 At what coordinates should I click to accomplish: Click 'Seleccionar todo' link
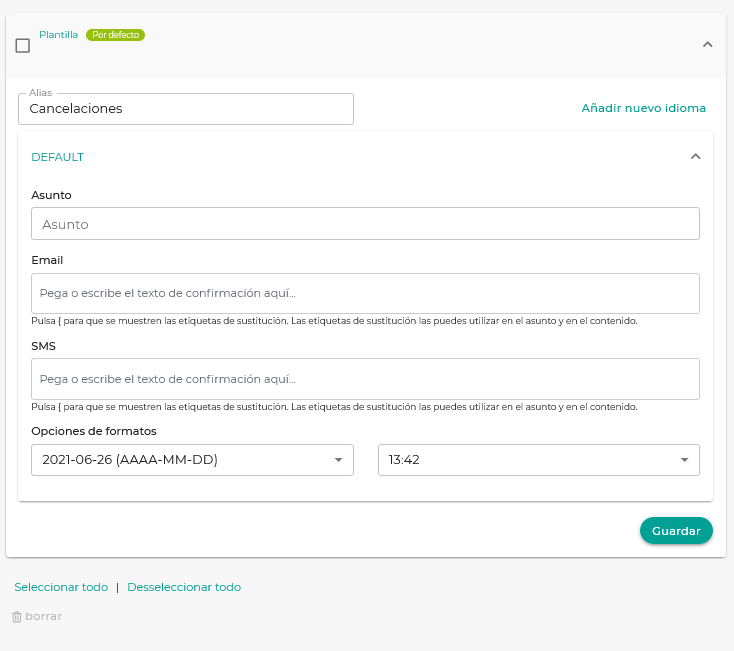61,588
